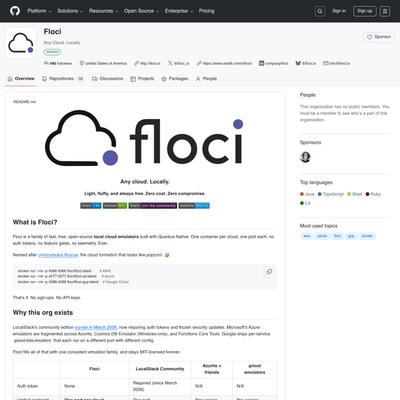Viewport: 400px width, 400px height.
Task: Click the sponsor avatar under Sponsors
Action: click(305, 157)
